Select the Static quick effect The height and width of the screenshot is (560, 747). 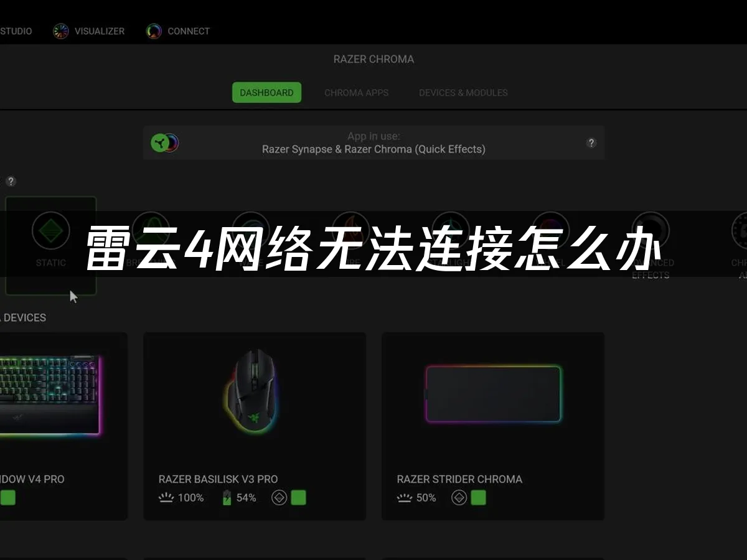(50, 245)
